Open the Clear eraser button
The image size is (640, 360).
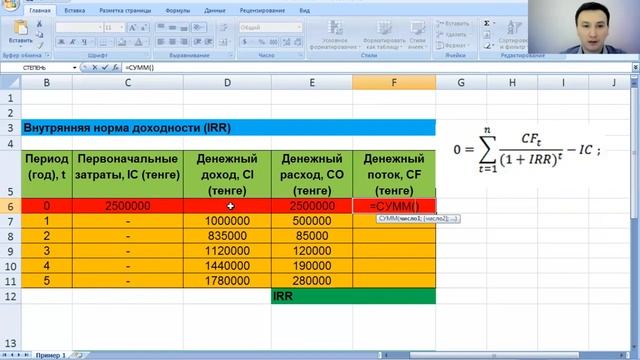(487, 46)
